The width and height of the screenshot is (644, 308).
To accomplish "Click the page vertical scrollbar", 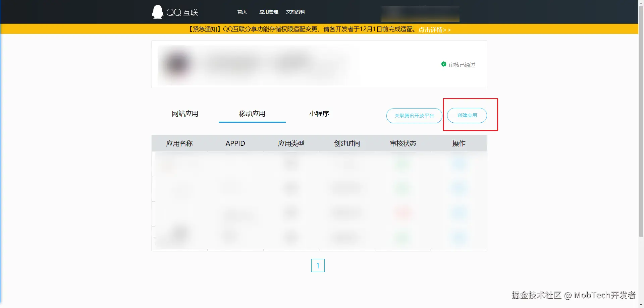I will point(641,121).
